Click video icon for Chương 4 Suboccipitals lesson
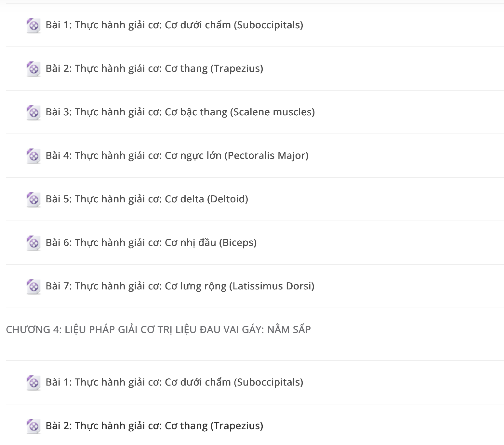 [33, 383]
